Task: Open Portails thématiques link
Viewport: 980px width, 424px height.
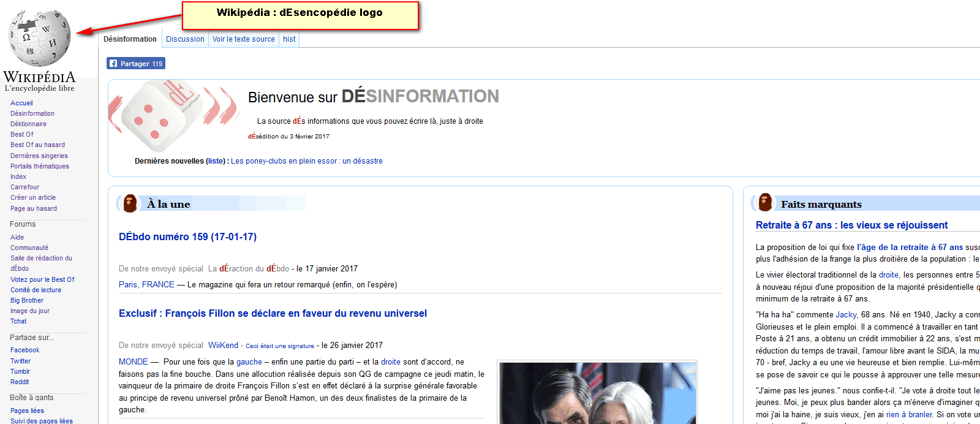Action: tap(40, 166)
